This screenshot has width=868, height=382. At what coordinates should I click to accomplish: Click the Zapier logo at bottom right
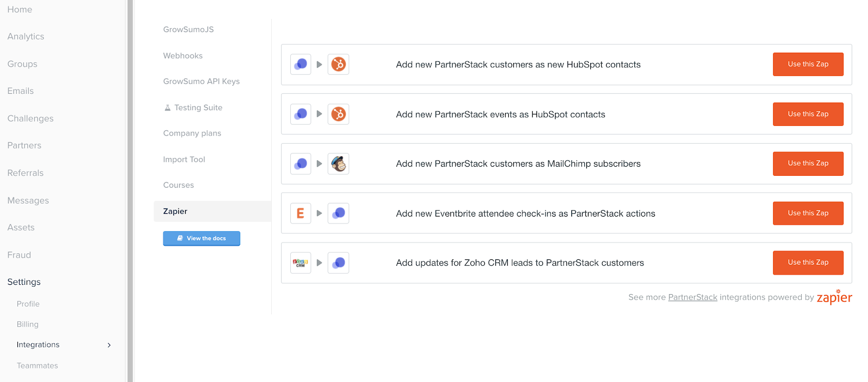point(834,297)
